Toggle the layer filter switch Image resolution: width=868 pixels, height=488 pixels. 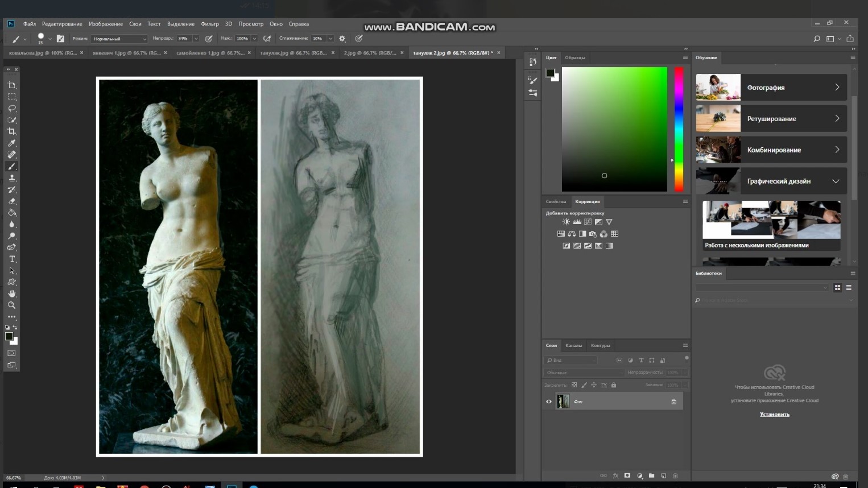point(687,358)
